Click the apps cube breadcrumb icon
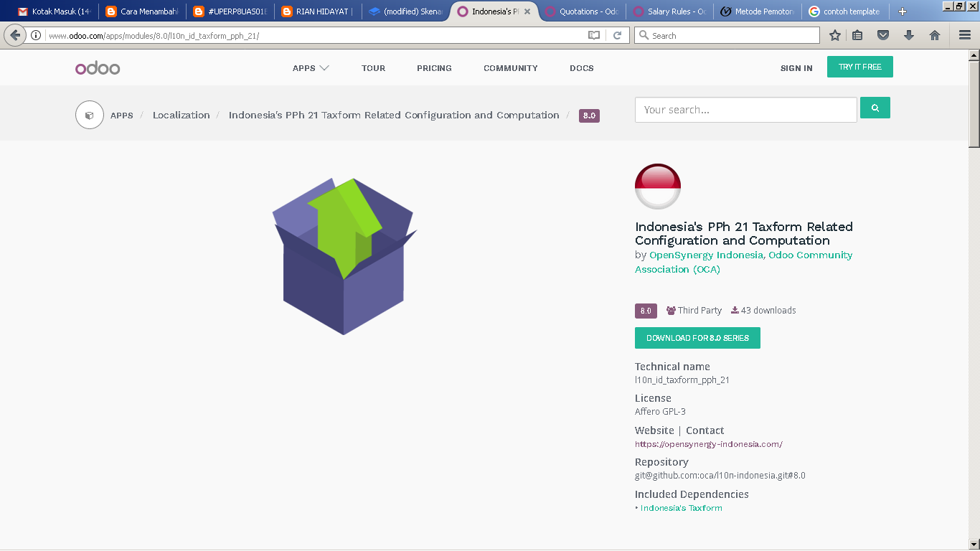Viewport: 980px width, 551px height. click(90, 115)
